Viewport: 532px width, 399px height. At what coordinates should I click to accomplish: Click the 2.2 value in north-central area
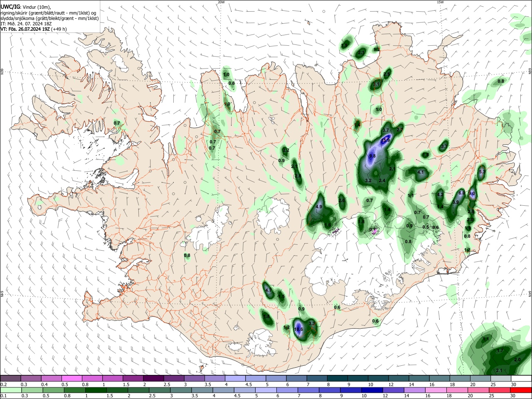pos(286,150)
